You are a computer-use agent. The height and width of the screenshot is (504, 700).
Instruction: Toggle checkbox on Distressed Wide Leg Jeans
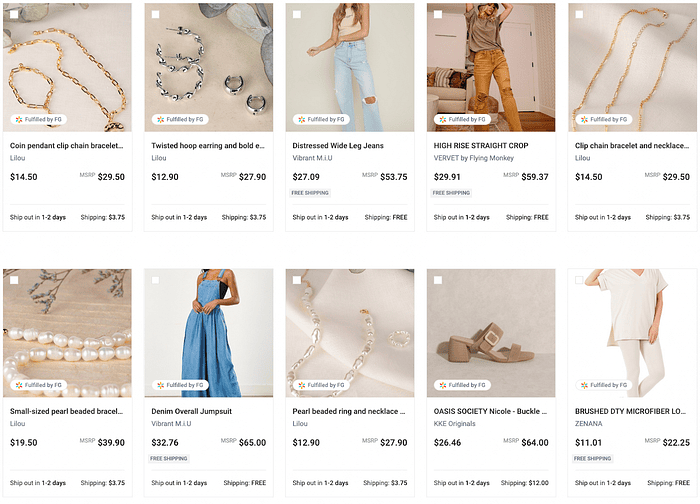coord(297,15)
